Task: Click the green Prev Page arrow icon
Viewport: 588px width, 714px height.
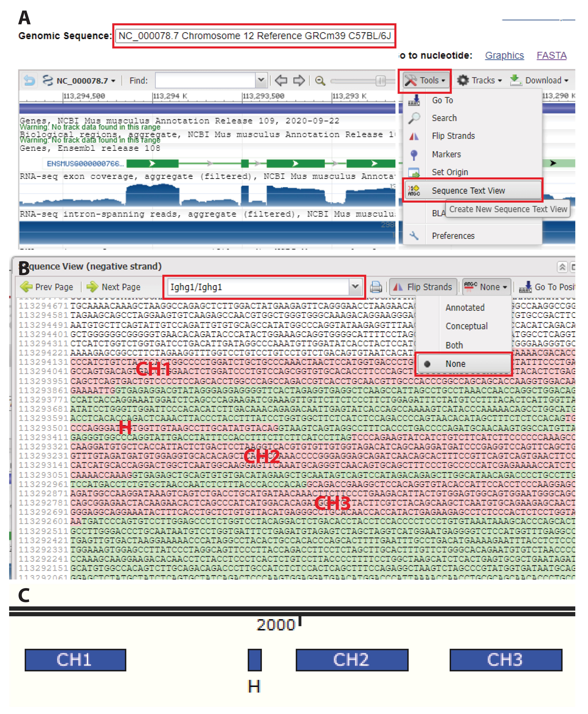Action: [26, 287]
